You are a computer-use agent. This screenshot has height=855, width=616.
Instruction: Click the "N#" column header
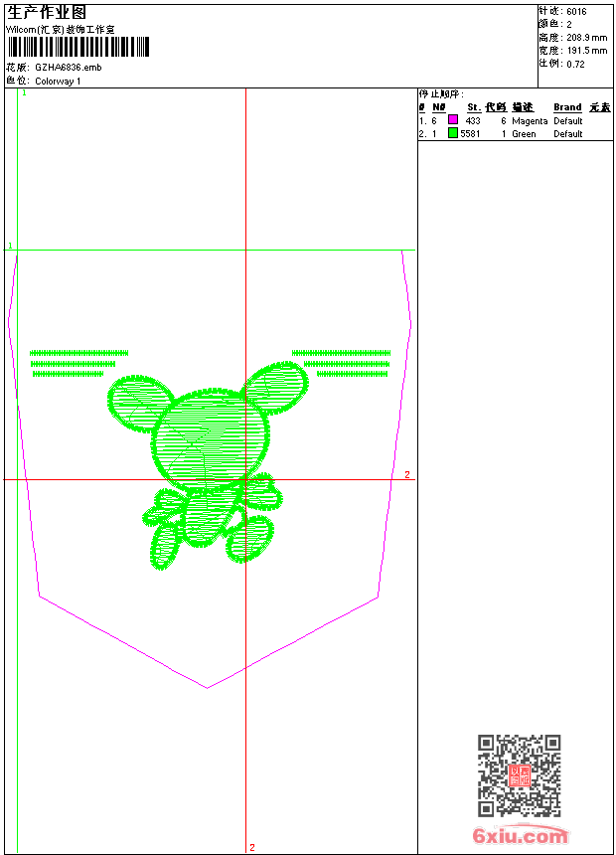(x=439, y=107)
